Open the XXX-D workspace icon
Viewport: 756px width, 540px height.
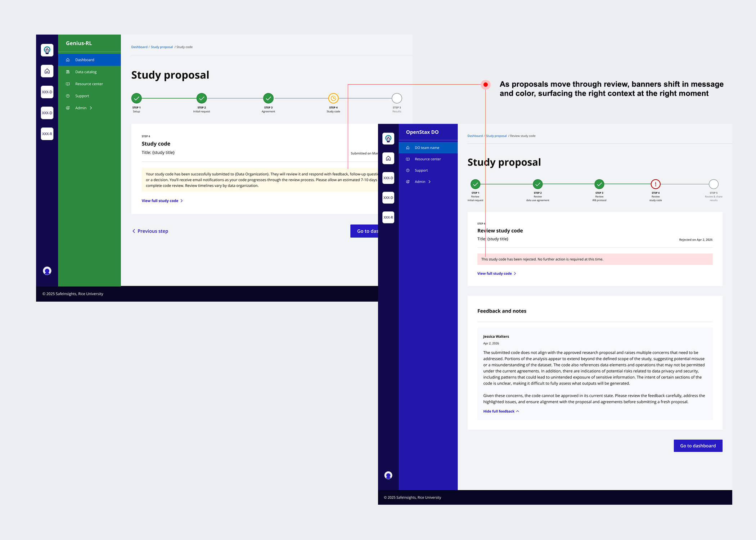[x=47, y=92]
